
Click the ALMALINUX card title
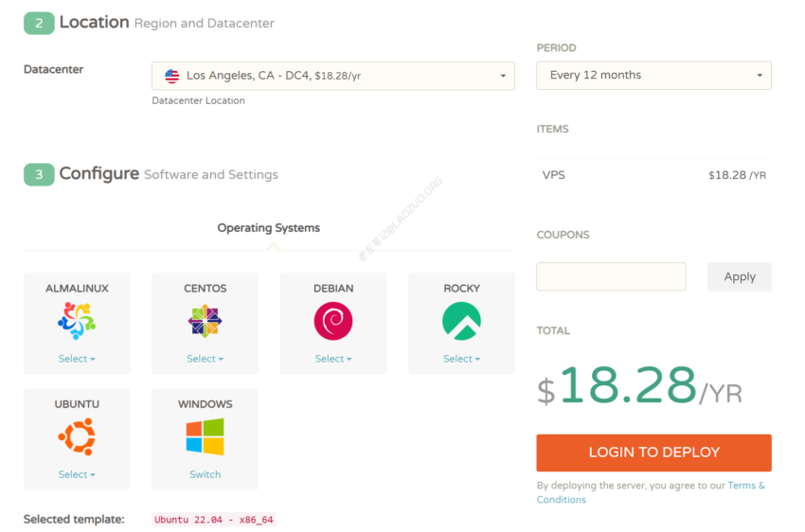pyautogui.click(x=77, y=289)
